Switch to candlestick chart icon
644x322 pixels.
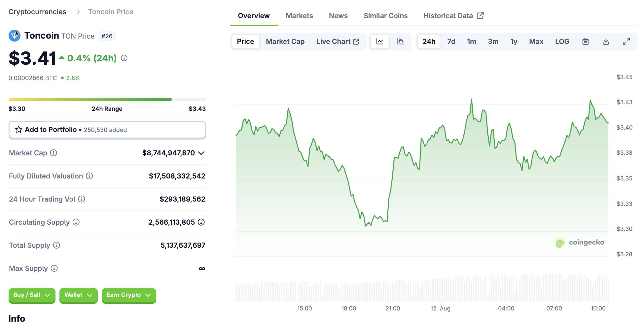pos(400,42)
